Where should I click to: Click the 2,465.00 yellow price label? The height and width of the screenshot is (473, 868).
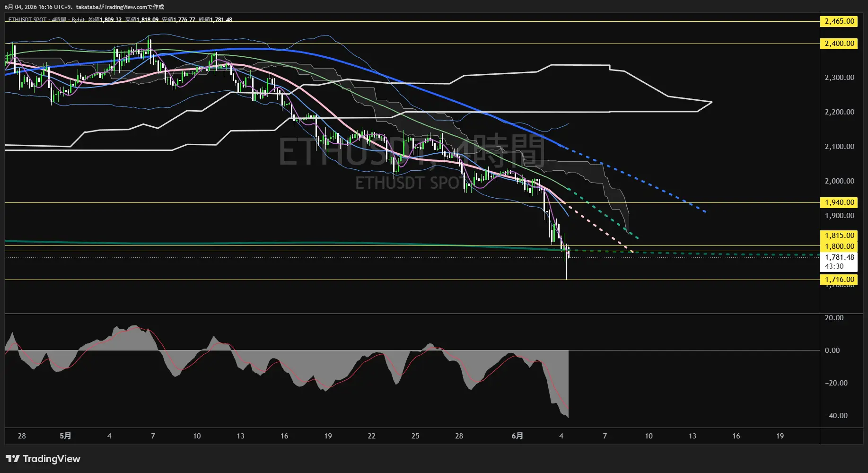coord(839,21)
